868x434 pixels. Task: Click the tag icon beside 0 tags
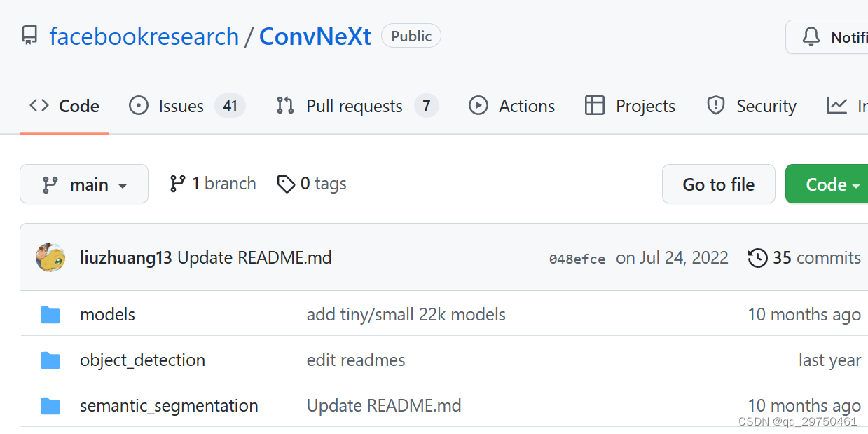point(286,184)
